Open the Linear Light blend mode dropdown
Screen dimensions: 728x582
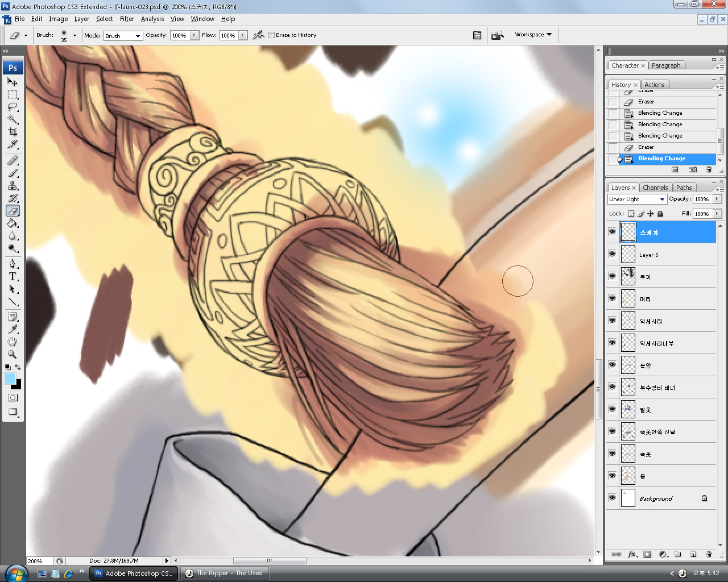[x=637, y=199]
